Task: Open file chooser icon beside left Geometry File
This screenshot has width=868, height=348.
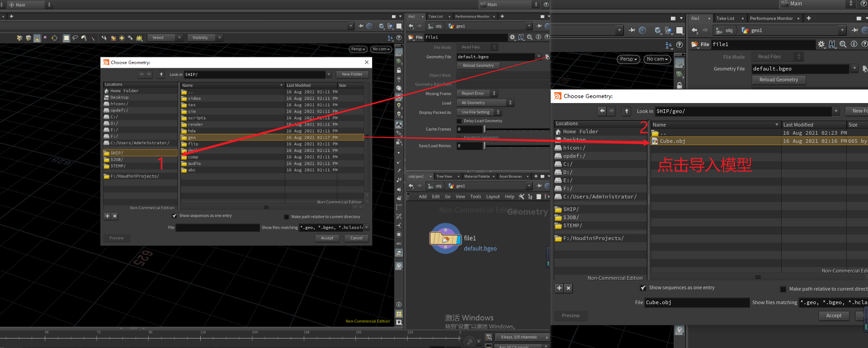Action: (547, 57)
